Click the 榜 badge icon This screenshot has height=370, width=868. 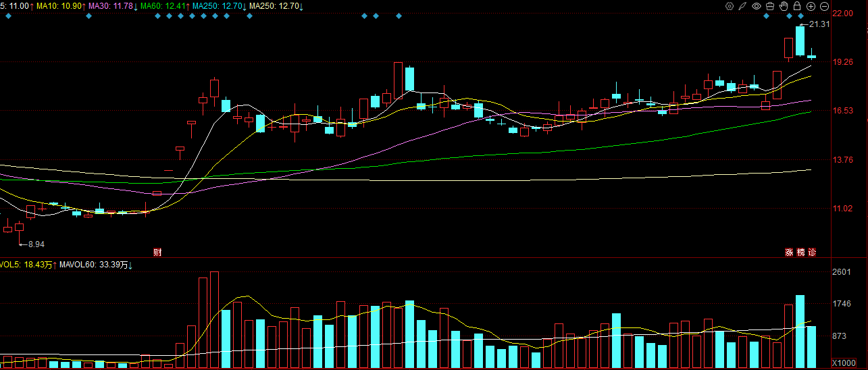click(800, 253)
